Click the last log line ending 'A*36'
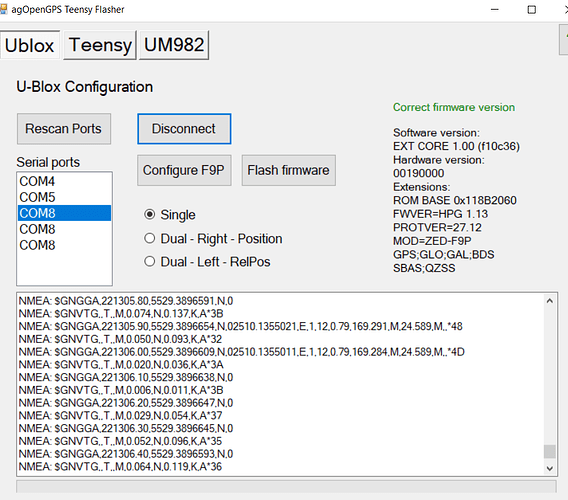Screen dimensions: 568x500 click(120, 467)
